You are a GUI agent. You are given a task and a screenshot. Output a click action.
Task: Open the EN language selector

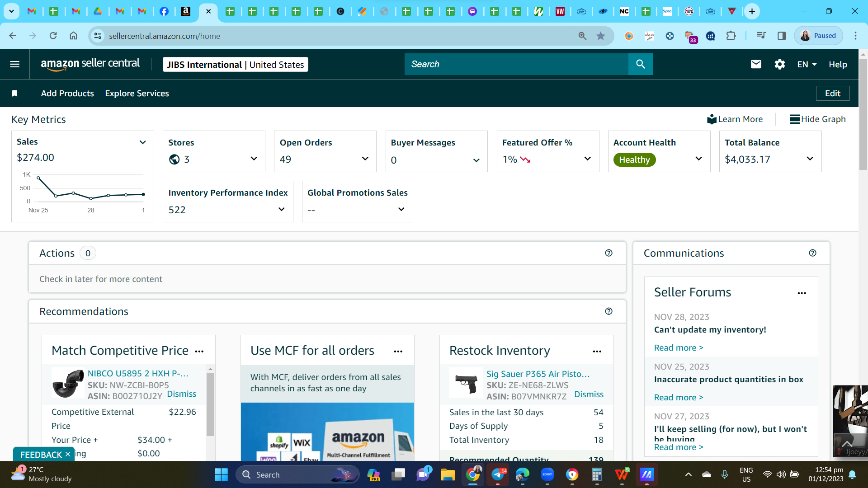point(807,65)
